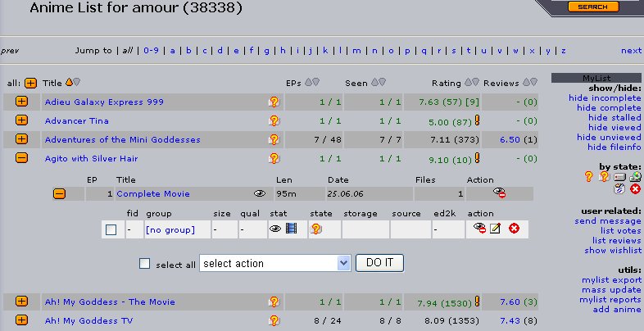Image resolution: width=644 pixels, height=331 pixels.
Task: Click the edit file entry icon
Action: click(x=495, y=229)
